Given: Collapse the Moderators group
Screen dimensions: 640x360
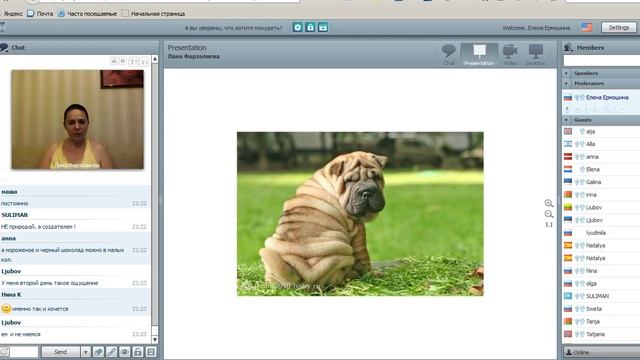Looking at the screenshot, I should (x=567, y=83).
